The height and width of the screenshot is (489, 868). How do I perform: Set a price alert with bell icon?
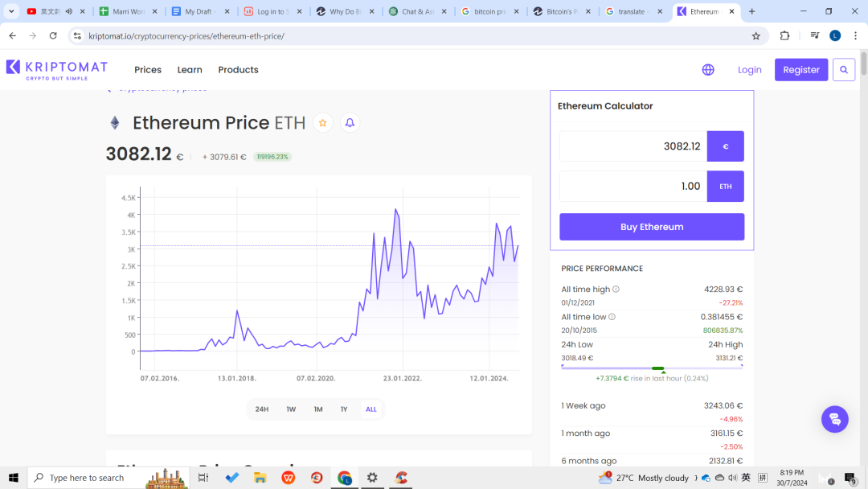[350, 123]
